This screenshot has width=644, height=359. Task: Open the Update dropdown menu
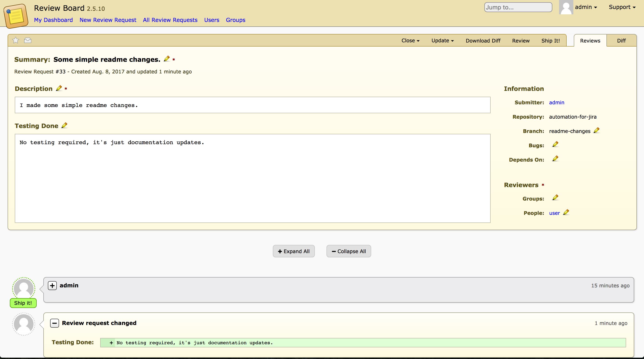click(442, 41)
